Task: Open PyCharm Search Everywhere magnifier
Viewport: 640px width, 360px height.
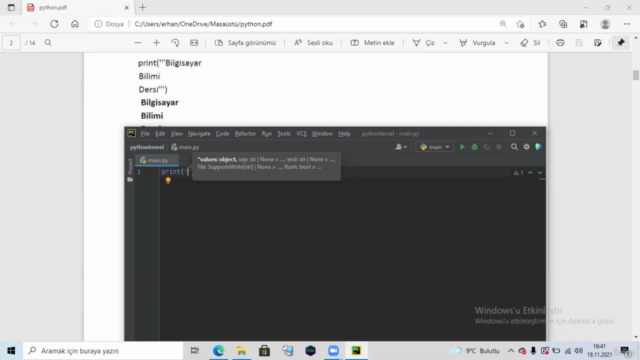Action: (514, 147)
